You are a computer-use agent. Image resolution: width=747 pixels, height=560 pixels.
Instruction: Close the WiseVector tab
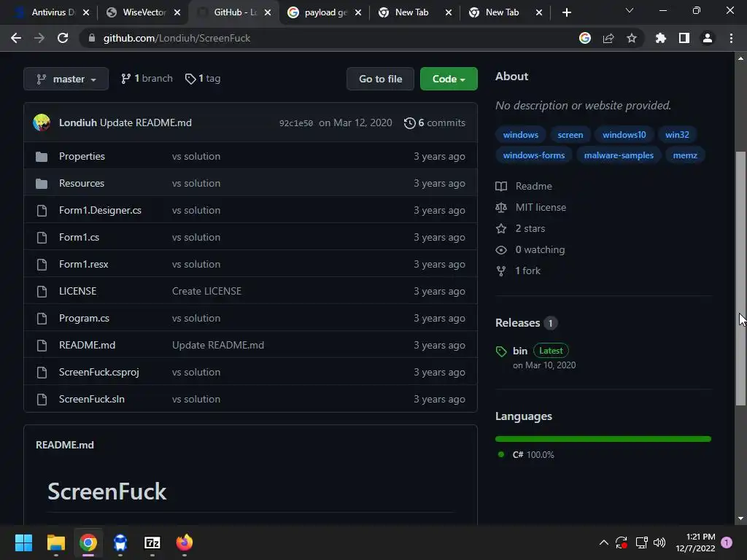[x=177, y=12]
